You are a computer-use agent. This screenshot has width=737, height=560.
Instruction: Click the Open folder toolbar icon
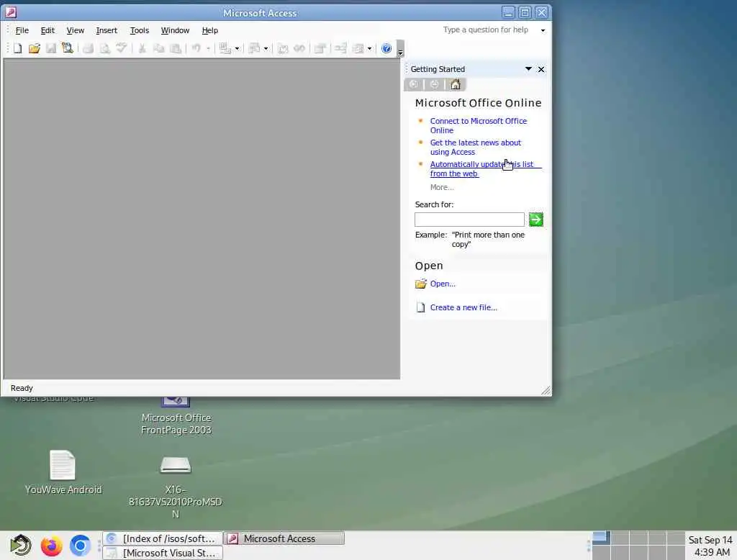[x=35, y=48]
